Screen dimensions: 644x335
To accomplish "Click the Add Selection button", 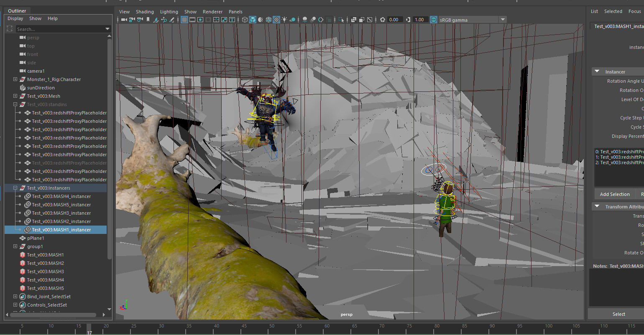I will click(x=615, y=194).
